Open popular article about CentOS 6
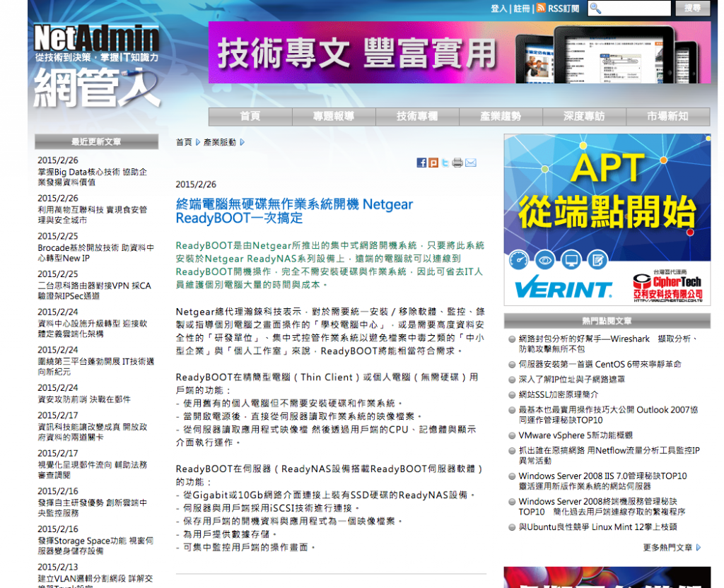The image size is (724, 588). pyautogui.click(x=600, y=364)
